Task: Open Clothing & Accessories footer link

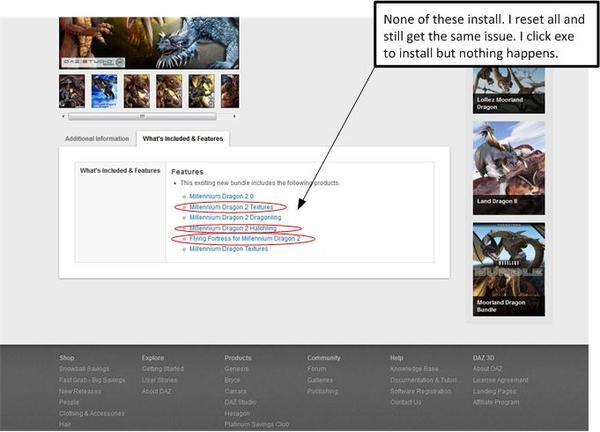Action: tap(92, 413)
